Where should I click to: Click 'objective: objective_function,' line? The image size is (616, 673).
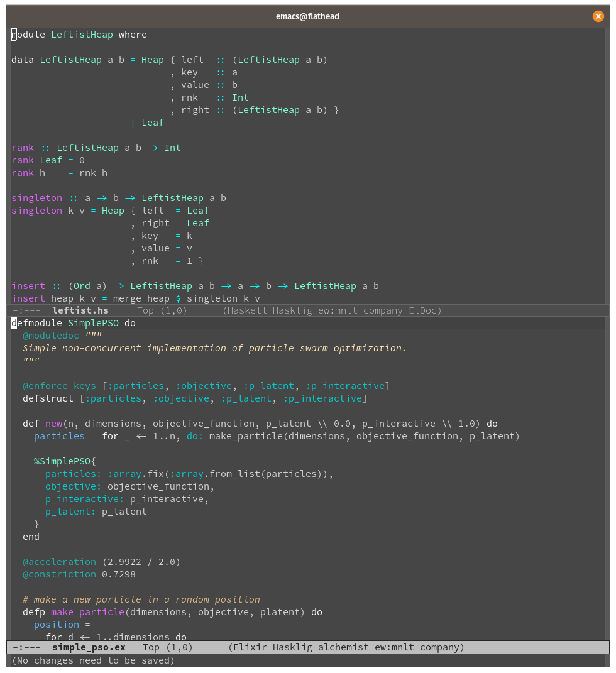click(130, 486)
